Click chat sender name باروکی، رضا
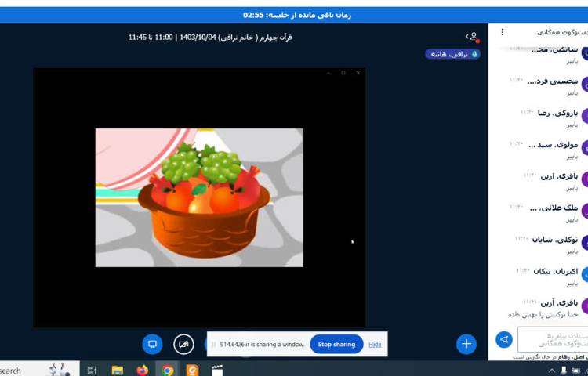The width and height of the screenshot is (588, 376). (557, 113)
